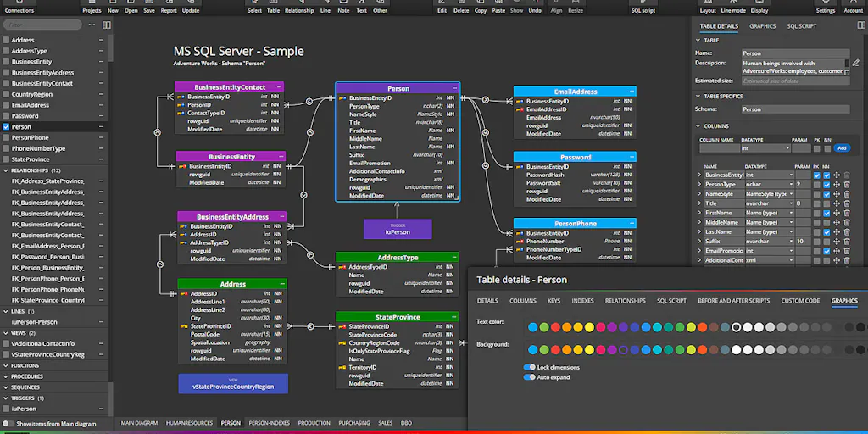Check the StateProvince checkbox in sidebar list

pos(6,159)
